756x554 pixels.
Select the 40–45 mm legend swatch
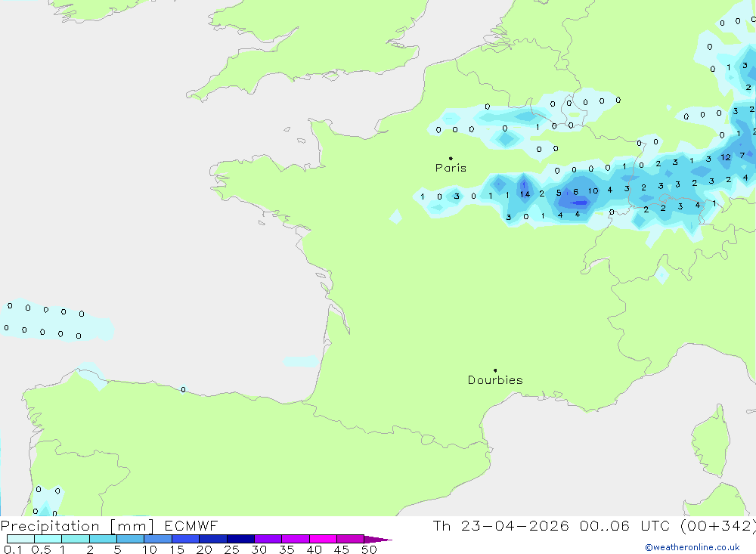click(323, 539)
